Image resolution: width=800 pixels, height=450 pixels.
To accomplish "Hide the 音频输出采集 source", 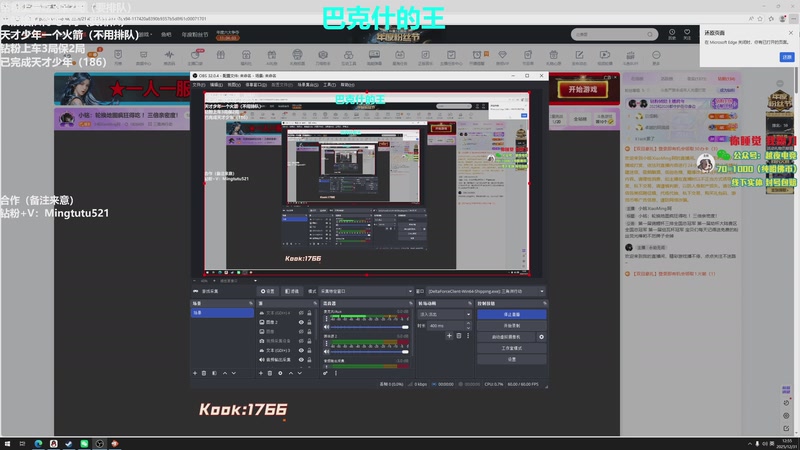I will click(x=301, y=360).
